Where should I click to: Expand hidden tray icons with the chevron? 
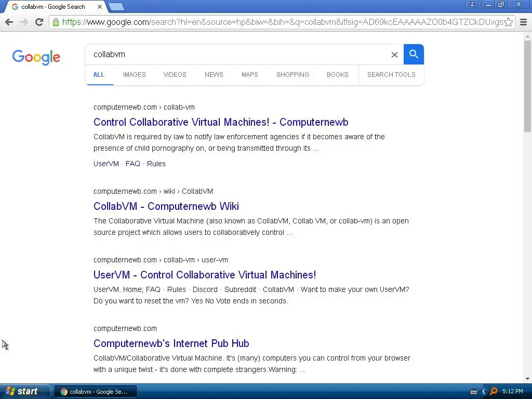click(x=484, y=392)
